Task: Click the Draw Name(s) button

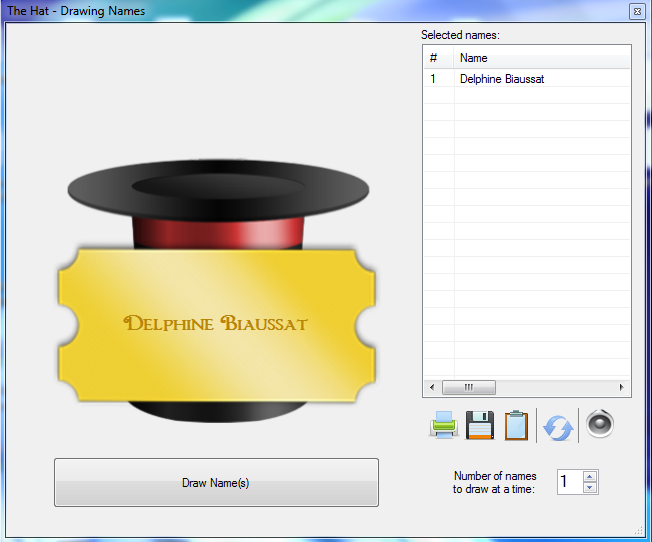Action: (x=216, y=483)
